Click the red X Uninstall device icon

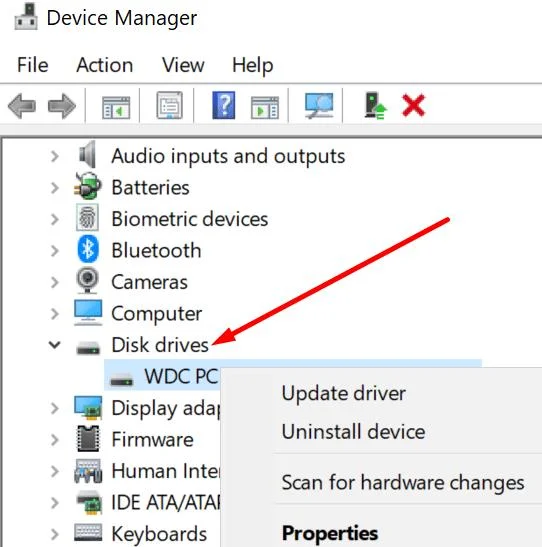[x=413, y=105]
